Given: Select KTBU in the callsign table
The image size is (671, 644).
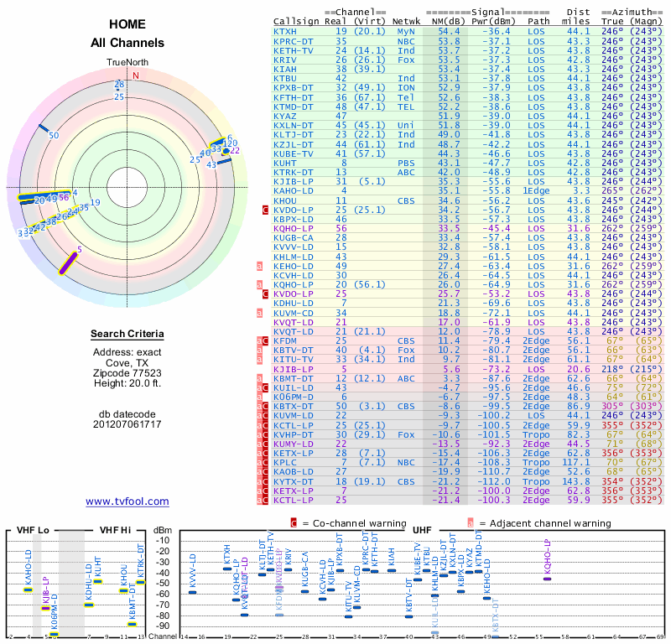Looking at the screenshot, I should pos(284,78).
